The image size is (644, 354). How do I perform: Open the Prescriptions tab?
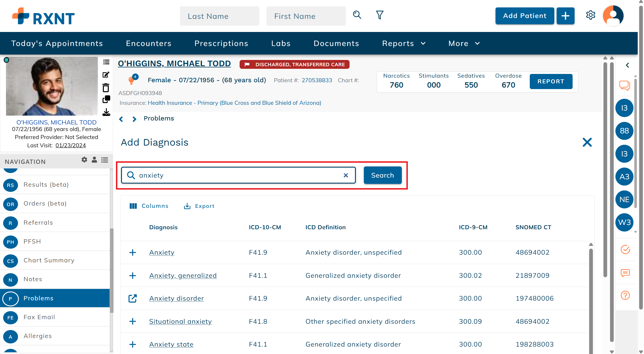click(221, 43)
